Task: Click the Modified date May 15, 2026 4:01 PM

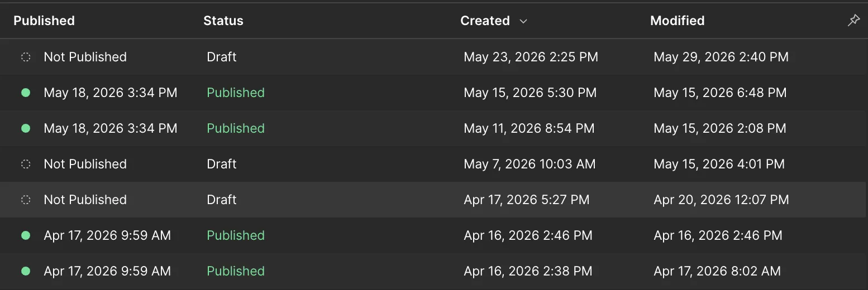Action: 719,164
